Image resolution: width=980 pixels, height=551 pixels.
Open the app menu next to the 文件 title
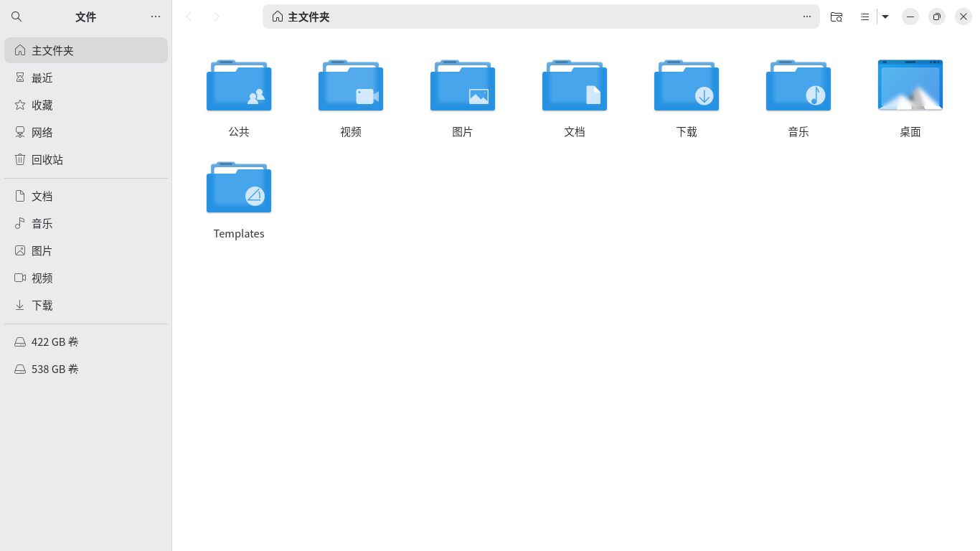point(156,17)
